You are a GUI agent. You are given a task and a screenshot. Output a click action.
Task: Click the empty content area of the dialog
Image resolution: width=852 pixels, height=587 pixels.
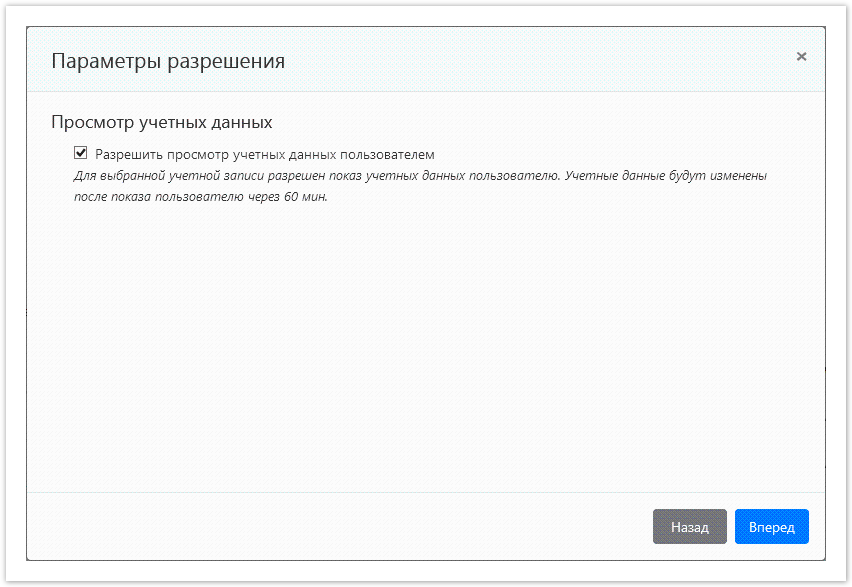[426, 350]
